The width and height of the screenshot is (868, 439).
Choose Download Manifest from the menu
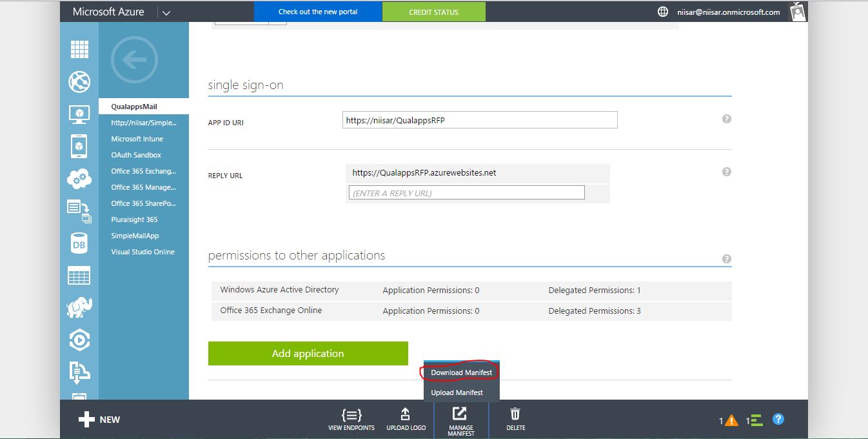tap(462, 373)
